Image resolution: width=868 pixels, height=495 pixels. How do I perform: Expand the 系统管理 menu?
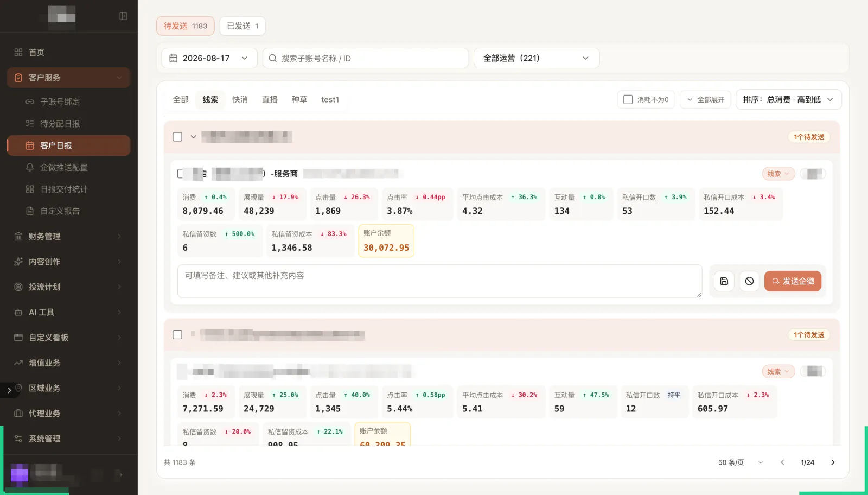click(68, 439)
